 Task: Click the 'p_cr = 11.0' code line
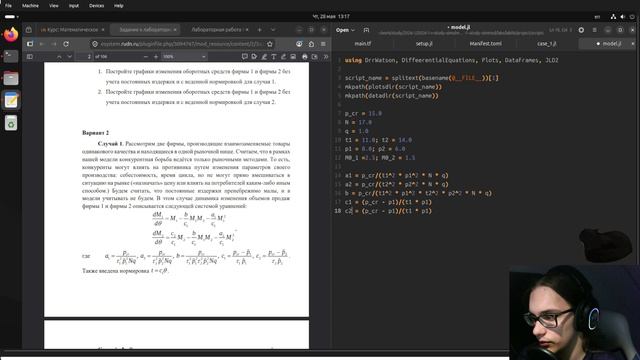[x=363, y=113]
